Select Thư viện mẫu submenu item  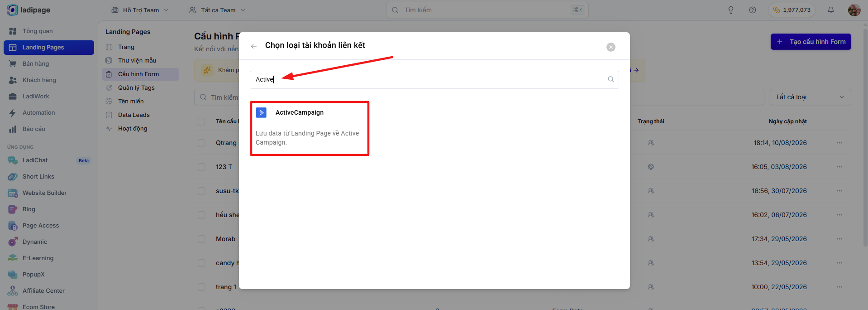pos(140,61)
